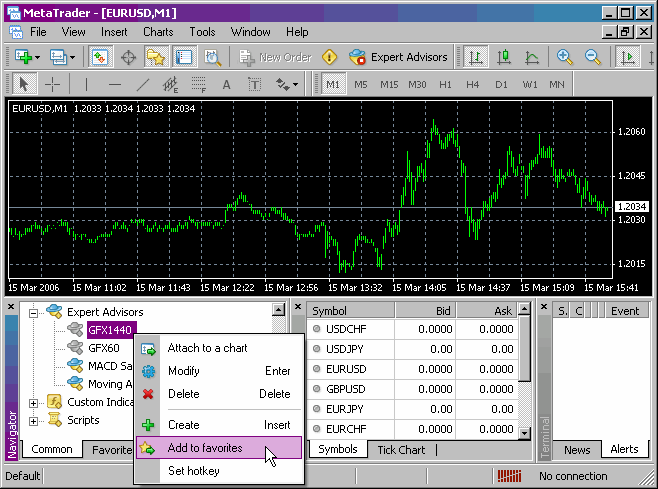Click the yellow warning diamond icon
Image resolution: width=658 pixels, height=489 pixels.
point(329,57)
